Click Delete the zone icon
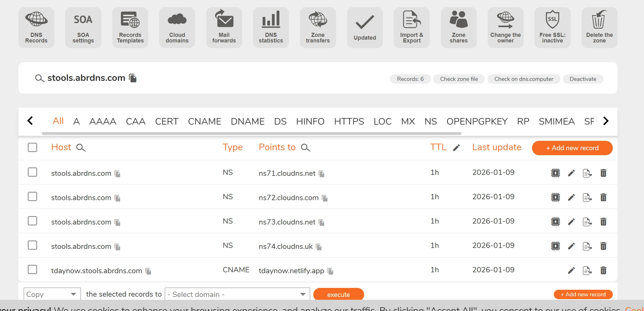The height and width of the screenshot is (311, 644). tap(599, 27)
